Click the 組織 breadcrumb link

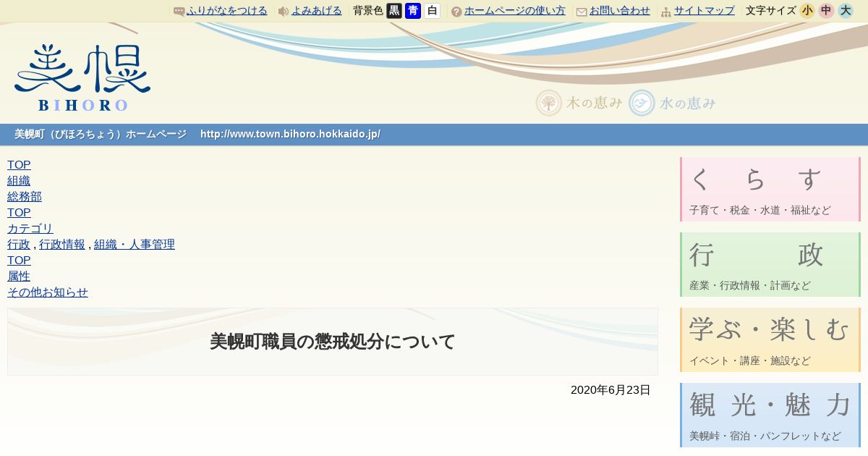click(19, 181)
